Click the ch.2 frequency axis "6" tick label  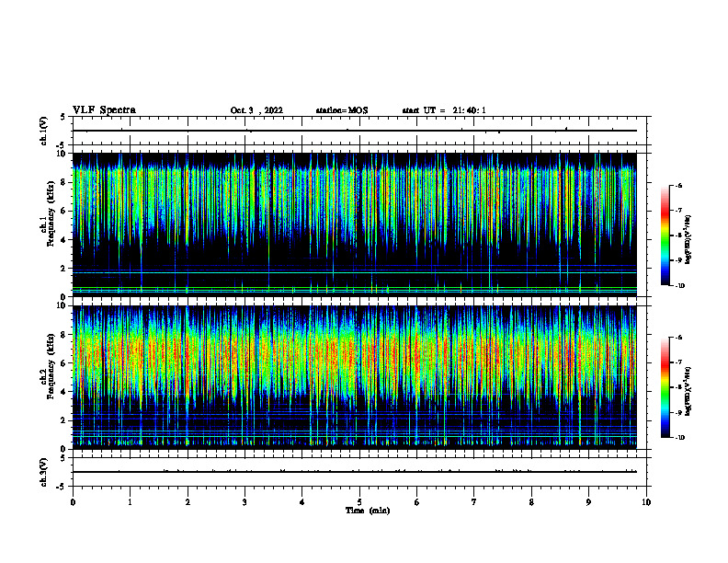click(x=63, y=363)
